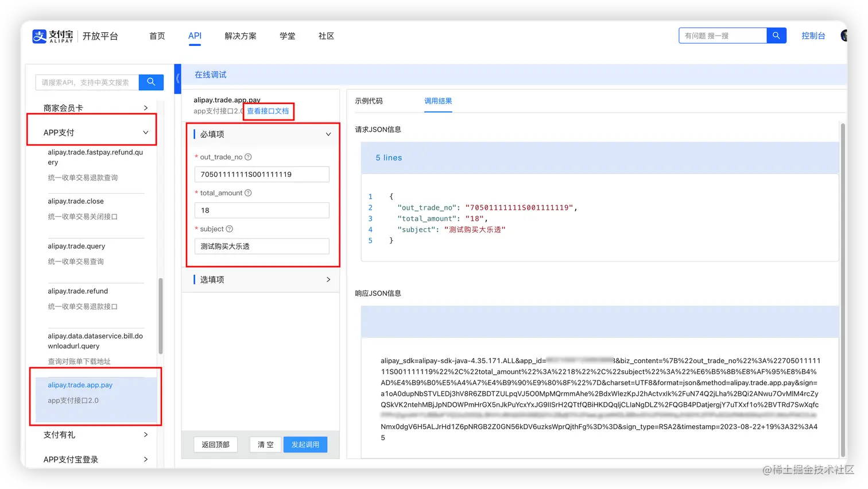Image resolution: width=868 pixels, height=489 pixels.
Task: Focus the out_trade_no input field
Action: pyautogui.click(x=262, y=175)
